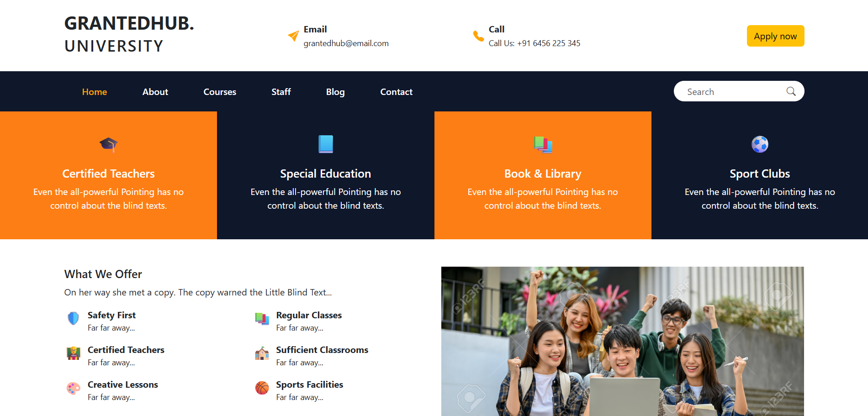Image resolution: width=868 pixels, height=416 pixels.
Task: Click the blue book Special Education icon
Action: 326,144
